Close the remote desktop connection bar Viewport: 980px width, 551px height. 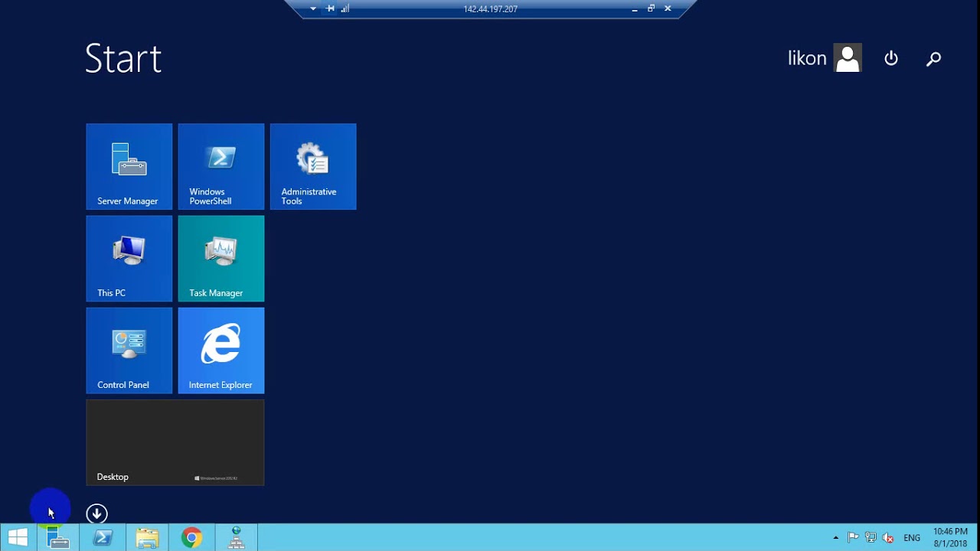click(668, 8)
